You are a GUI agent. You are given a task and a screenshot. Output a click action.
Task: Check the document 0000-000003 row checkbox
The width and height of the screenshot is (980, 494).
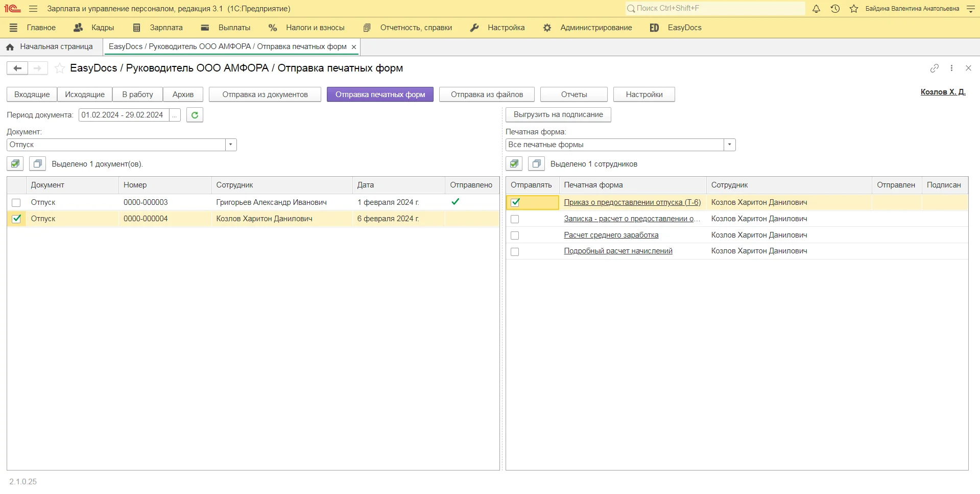[16, 203]
